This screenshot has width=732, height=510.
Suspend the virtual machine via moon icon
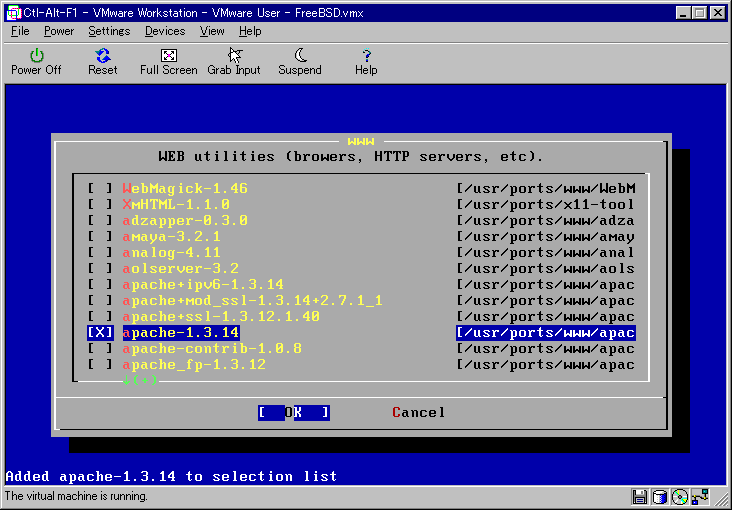300,56
